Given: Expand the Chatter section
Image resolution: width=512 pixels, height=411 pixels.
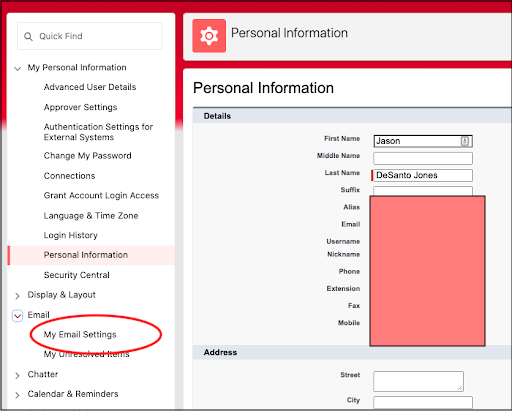Looking at the screenshot, I should 18,375.
